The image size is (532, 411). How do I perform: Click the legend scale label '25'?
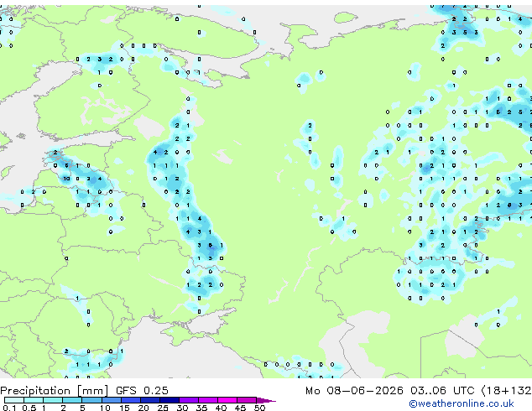pos(163,408)
